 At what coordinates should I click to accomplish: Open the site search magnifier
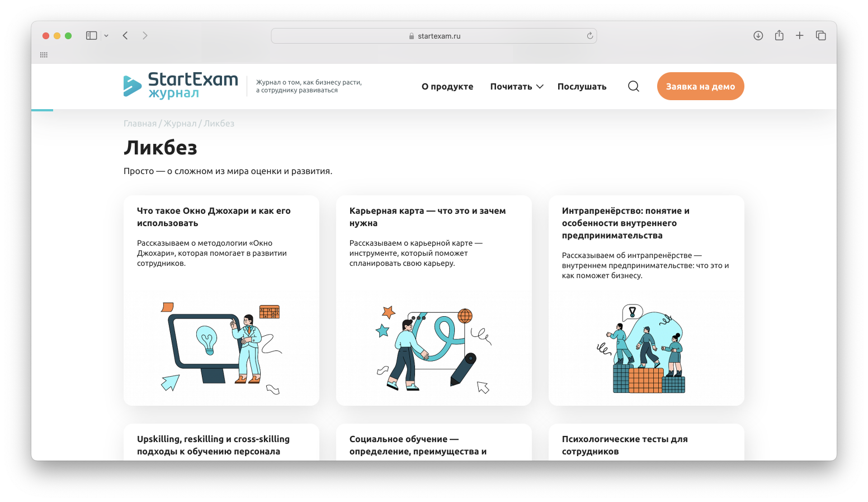pos(634,86)
